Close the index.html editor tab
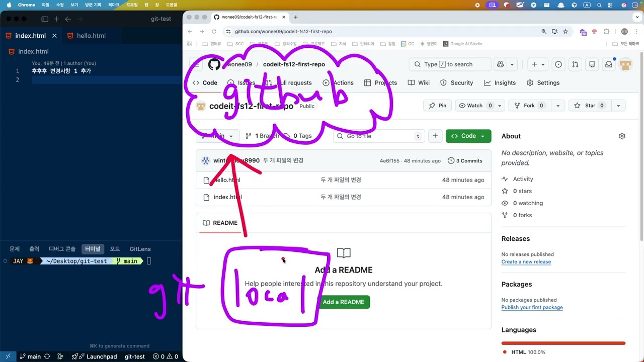Image resolution: width=644 pixels, height=362 pixels. (54, 36)
